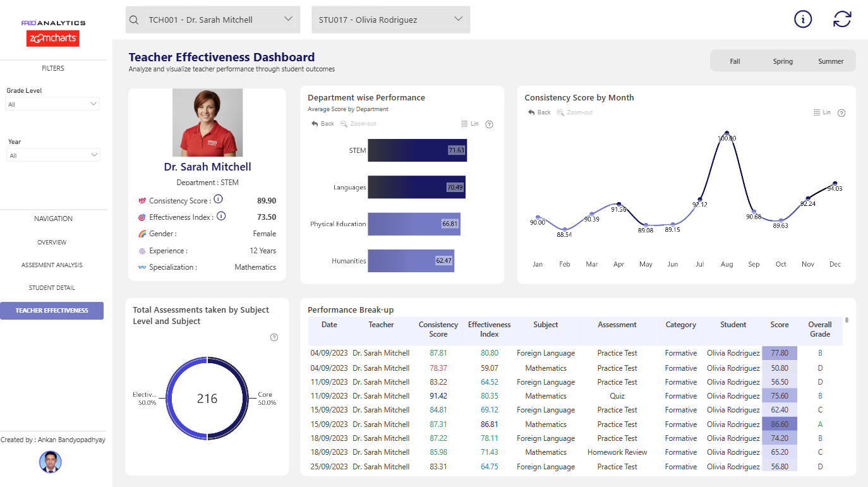Select the Languages bar showing 70.49
The height and width of the screenshot is (487, 868).
[416, 187]
